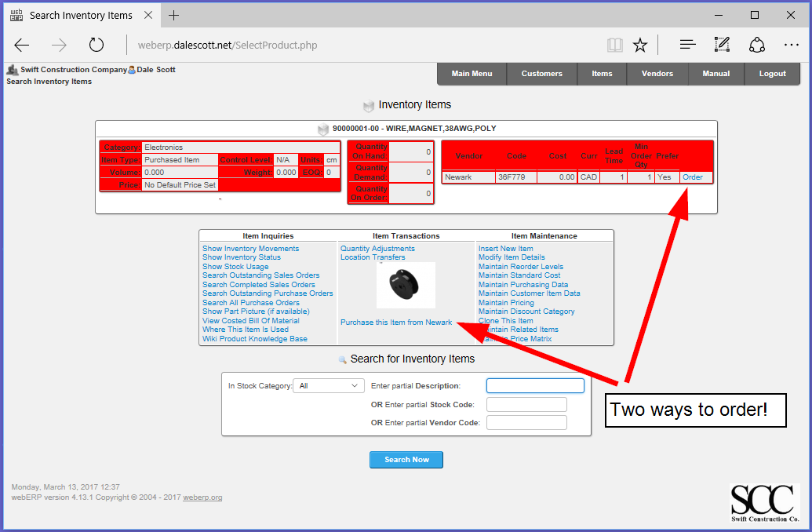Image resolution: width=812 pixels, height=532 pixels.
Task: Open Show Inventory Status
Action: pos(242,257)
